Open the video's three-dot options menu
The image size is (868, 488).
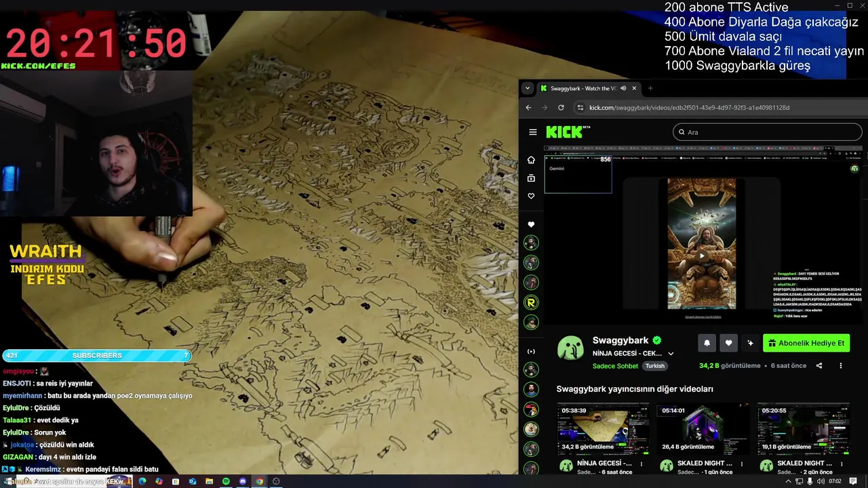click(x=841, y=365)
